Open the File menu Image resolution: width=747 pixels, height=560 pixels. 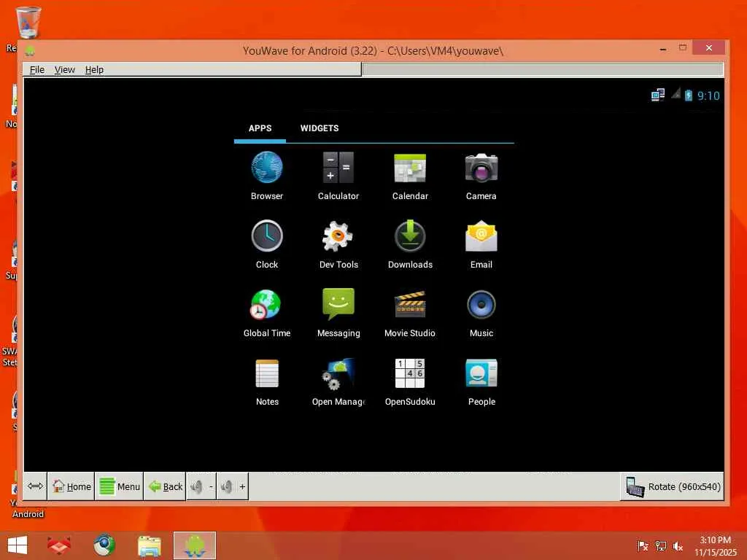pos(36,69)
